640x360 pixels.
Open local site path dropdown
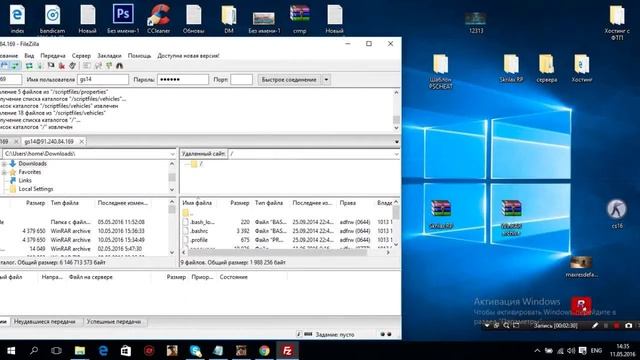tap(172, 154)
